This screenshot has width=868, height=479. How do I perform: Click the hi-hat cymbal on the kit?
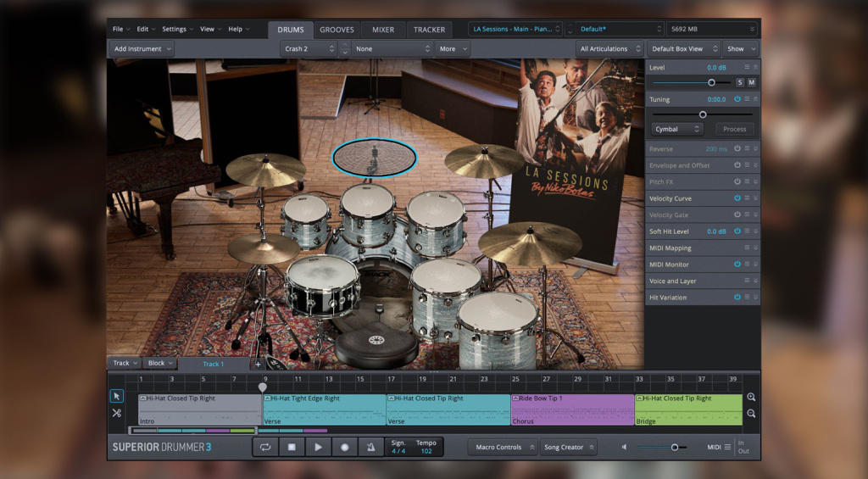[264, 248]
